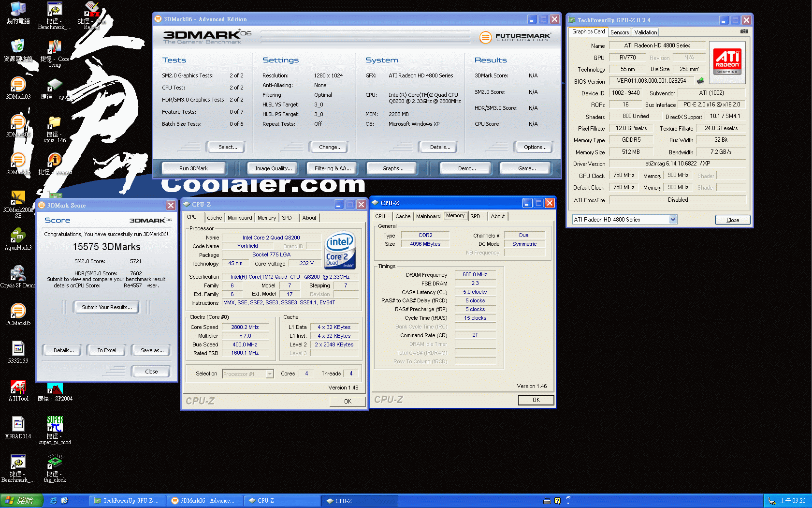Launch the Crysis SP Demo shortcut
The image size is (812, 508).
18,276
